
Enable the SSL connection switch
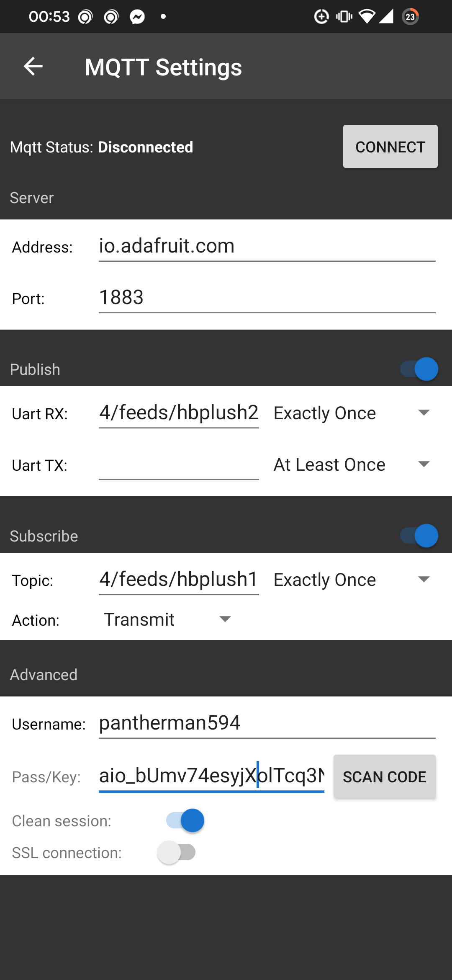coord(176,852)
